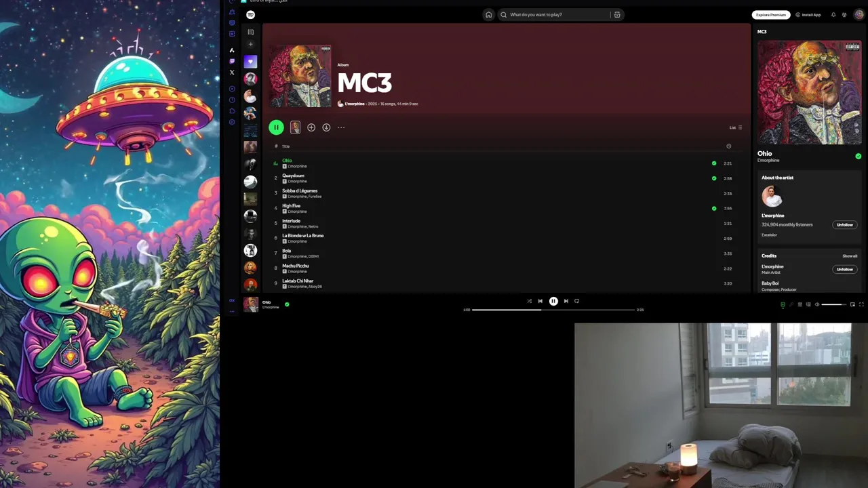This screenshot has width=868, height=488.
Task: Open history clock icon in browser sidebar
Action: [x=232, y=100]
